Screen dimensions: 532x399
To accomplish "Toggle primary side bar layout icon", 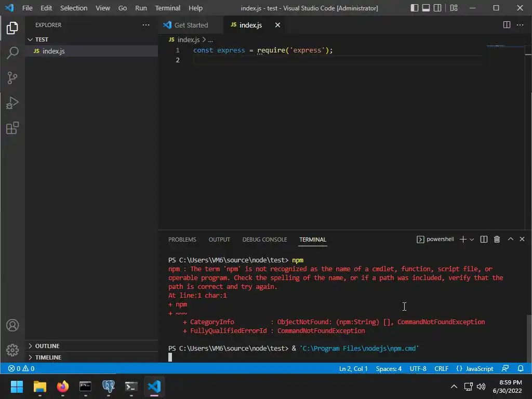I will pyautogui.click(x=414, y=8).
